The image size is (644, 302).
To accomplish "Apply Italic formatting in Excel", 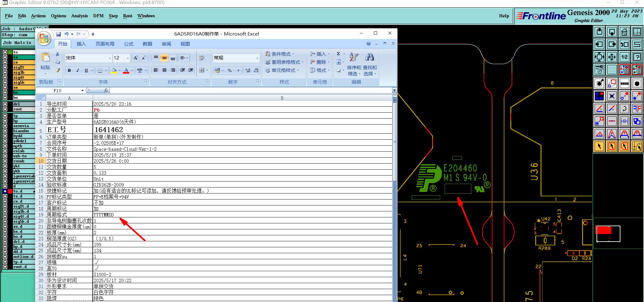I will [x=78, y=70].
